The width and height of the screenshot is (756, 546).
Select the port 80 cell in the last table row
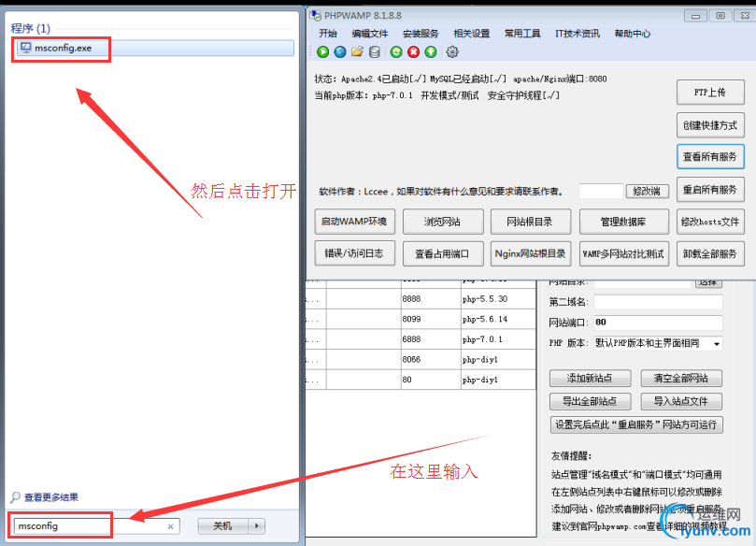click(431, 380)
